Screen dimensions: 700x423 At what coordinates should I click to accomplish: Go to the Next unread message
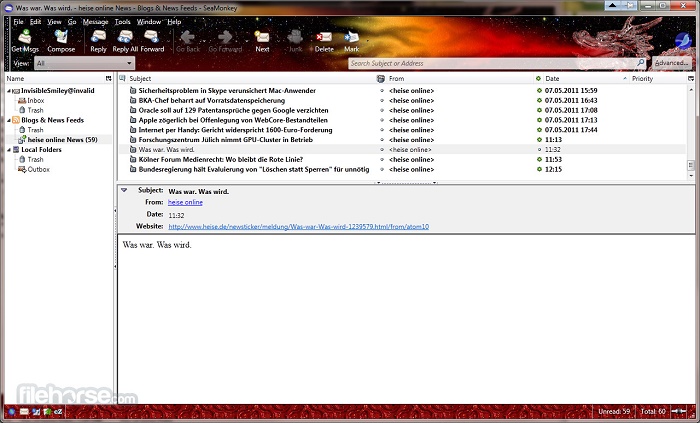262,41
